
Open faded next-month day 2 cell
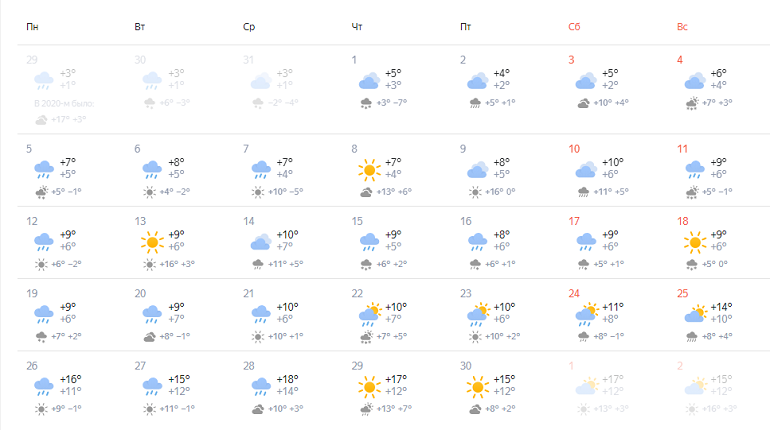722,387
